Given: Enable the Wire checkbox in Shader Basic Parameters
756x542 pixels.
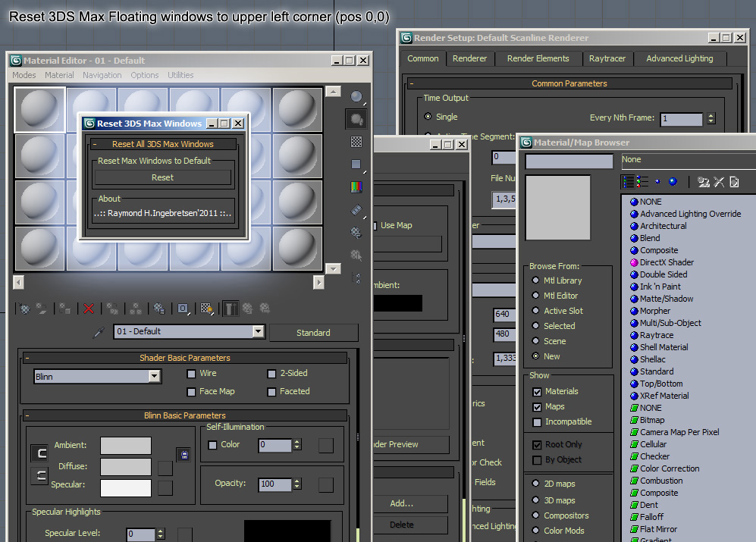Looking at the screenshot, I should coord(191,374).
